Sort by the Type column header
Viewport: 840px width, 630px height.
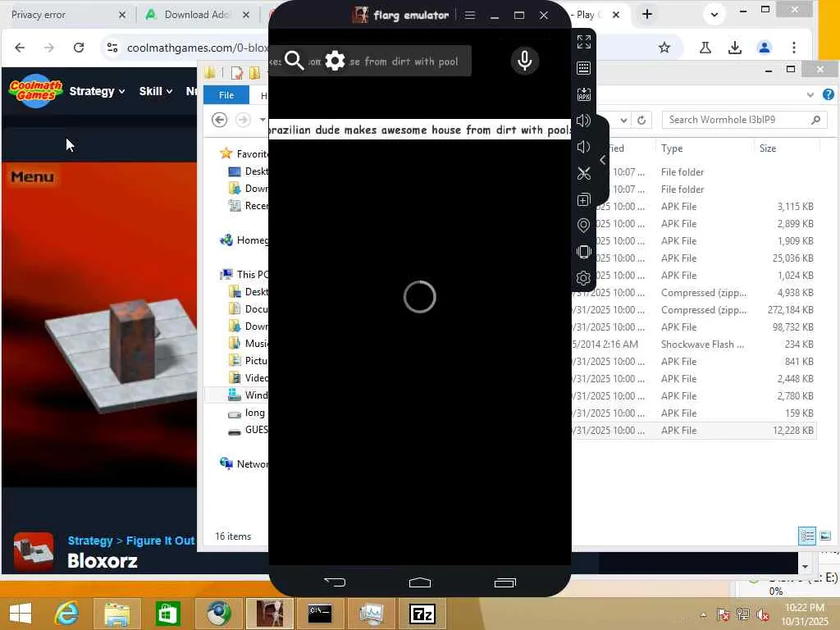point(671,148)
